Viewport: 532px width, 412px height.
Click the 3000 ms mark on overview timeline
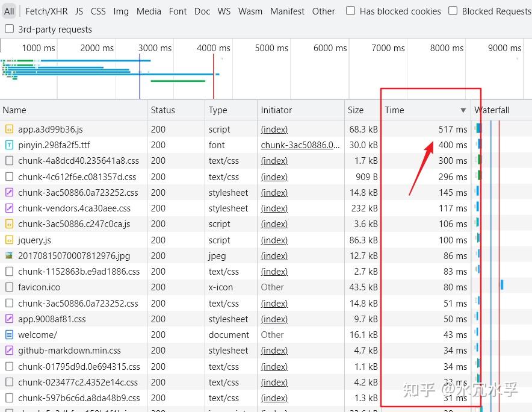point(155,48)
